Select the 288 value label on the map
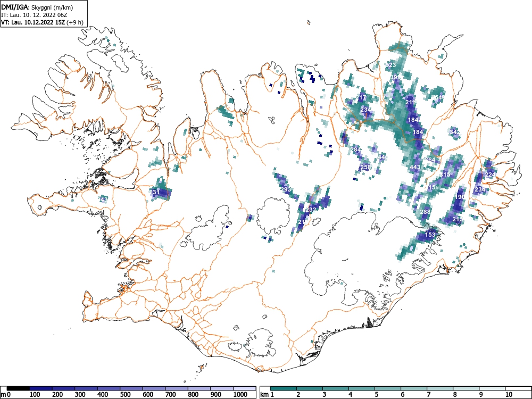532x399 pixels. click(x=425, y=212)
